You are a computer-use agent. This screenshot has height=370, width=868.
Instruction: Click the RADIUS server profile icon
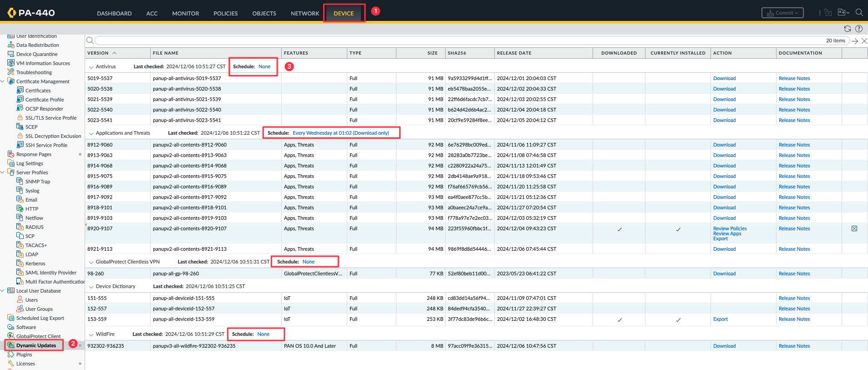[20, 227]
